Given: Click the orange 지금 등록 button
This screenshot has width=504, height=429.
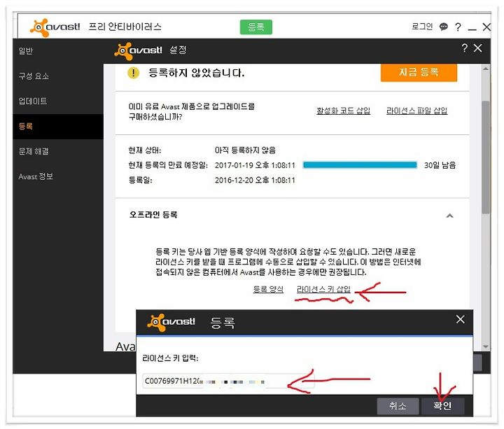Looking at the screenshot, I should pos(419,72).
